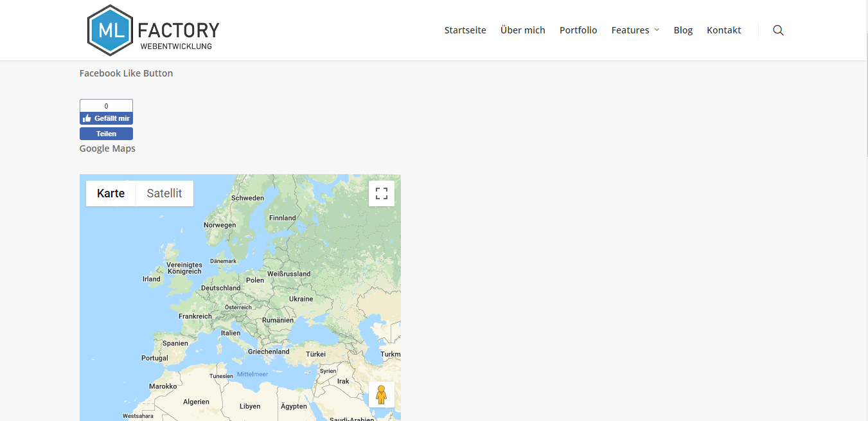This screenshot has height=421, width=868.
Task: Click the Spanien label on the map
Action: 175,343
